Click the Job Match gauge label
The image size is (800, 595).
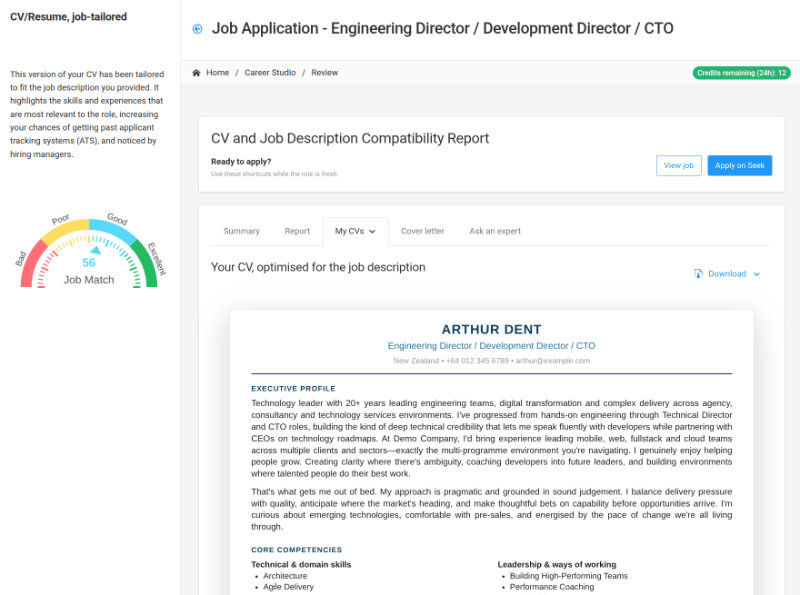pyautogui.click(x=89, y=280)
